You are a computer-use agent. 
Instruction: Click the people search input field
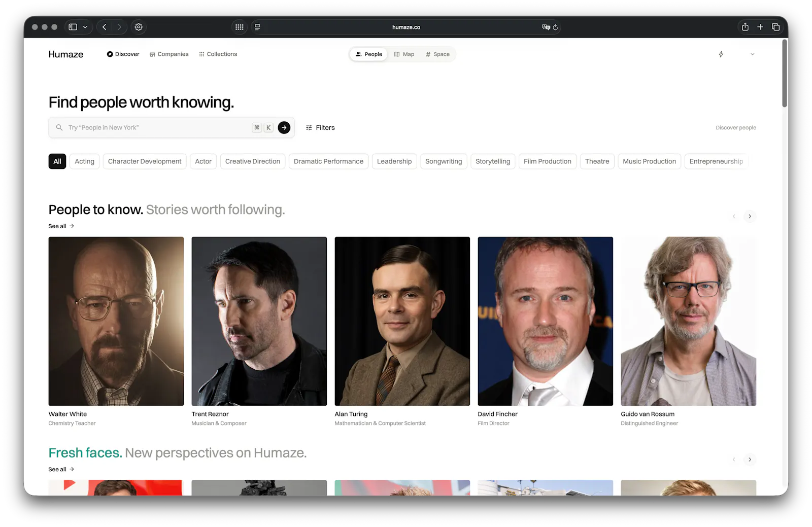[x=172, y=128]
